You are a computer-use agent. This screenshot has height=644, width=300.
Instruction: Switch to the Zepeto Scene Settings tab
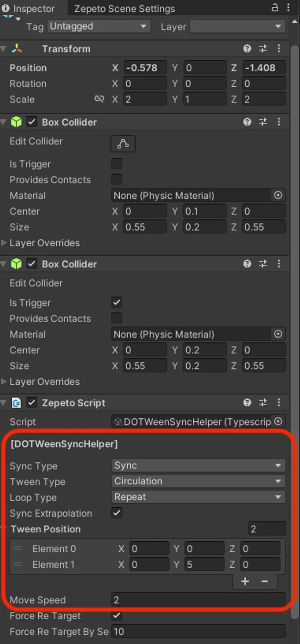pyautogui.click(x=124, y=8)
